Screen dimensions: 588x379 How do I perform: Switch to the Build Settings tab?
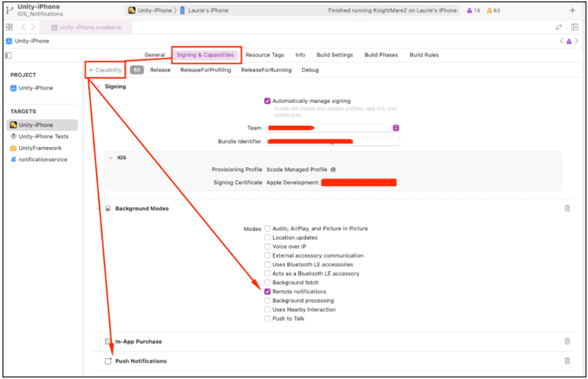click(334, 55)
